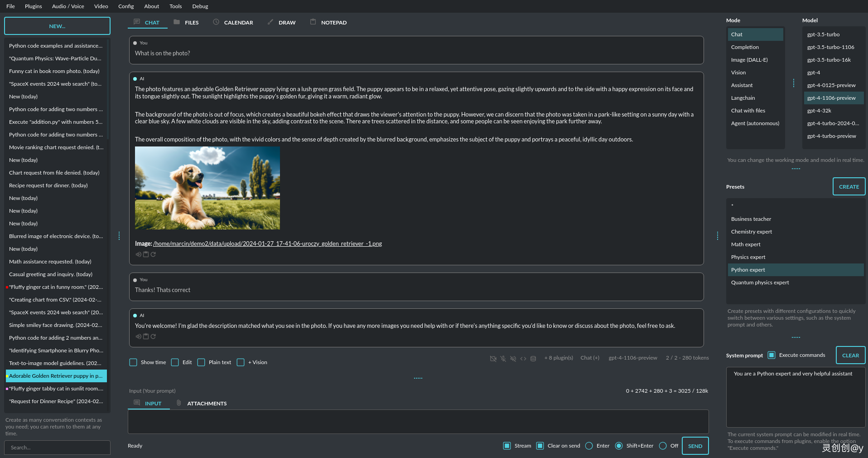Click the SEND button

[x=695, y=446]
